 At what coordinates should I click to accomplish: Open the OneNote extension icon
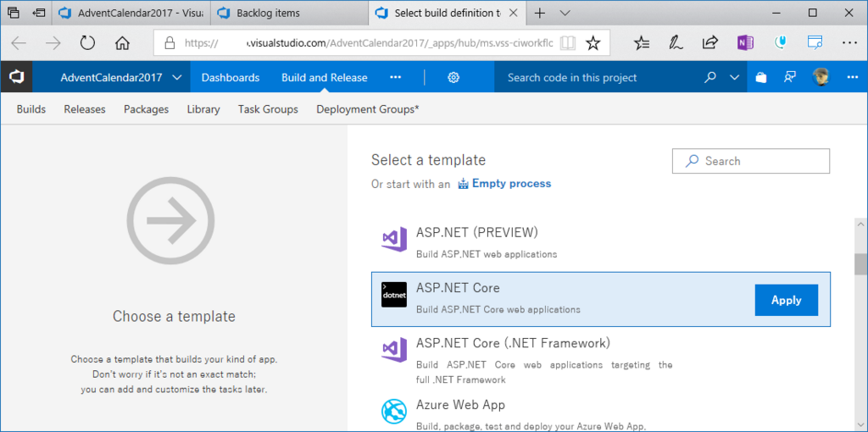pos(745,42)
